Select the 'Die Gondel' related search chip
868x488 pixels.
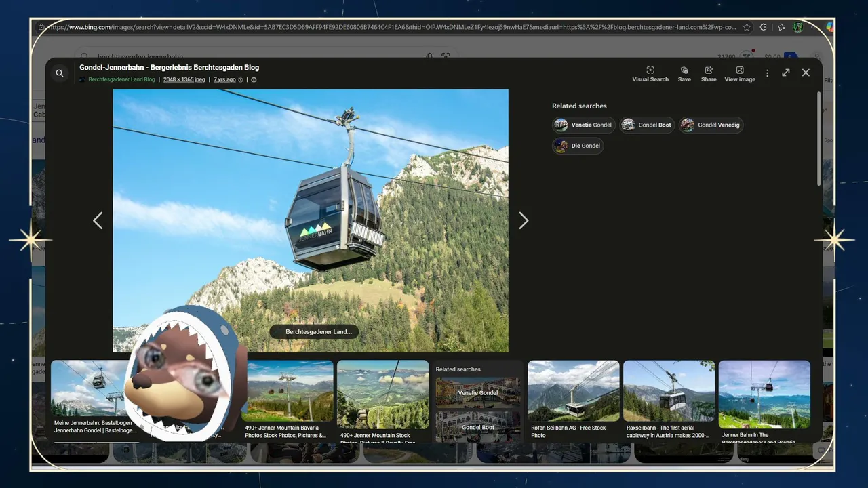[578, 146]
